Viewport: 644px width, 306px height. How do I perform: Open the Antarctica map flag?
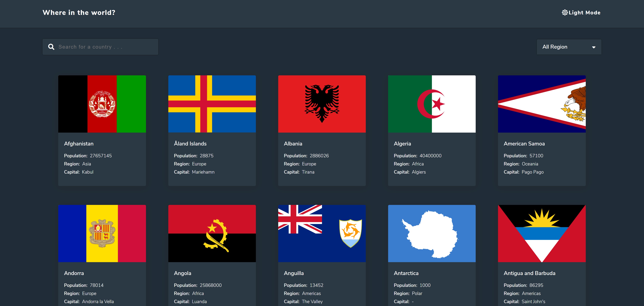point(432,233)
